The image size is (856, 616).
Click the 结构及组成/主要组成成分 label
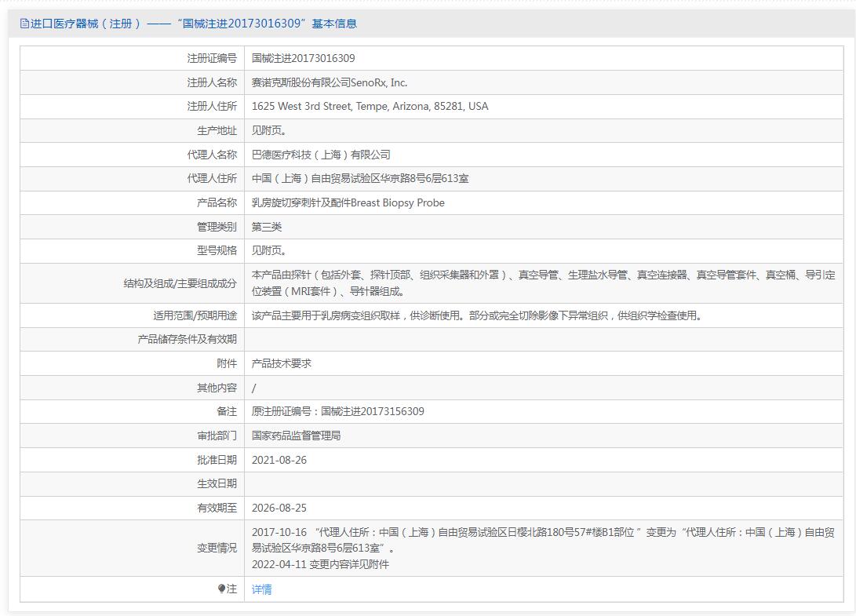pyautogui.click(x=180, y=283)
